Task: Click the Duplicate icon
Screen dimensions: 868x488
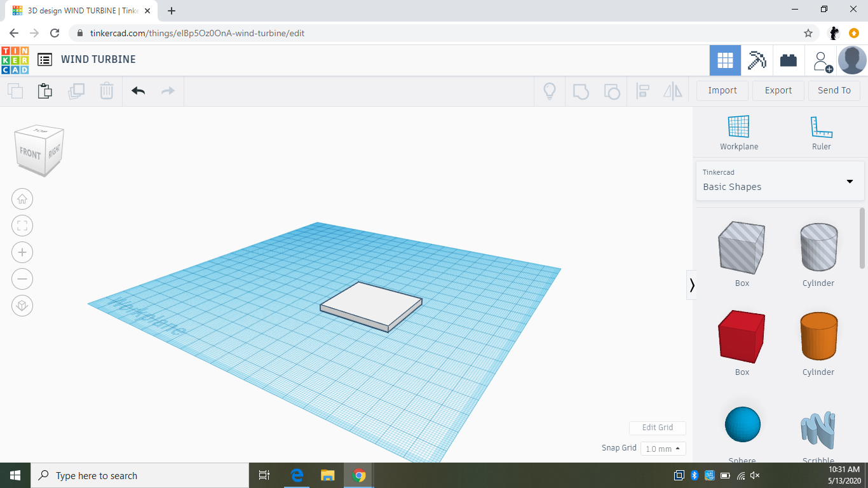Action: pyautogui.click(x=76, y=91)
